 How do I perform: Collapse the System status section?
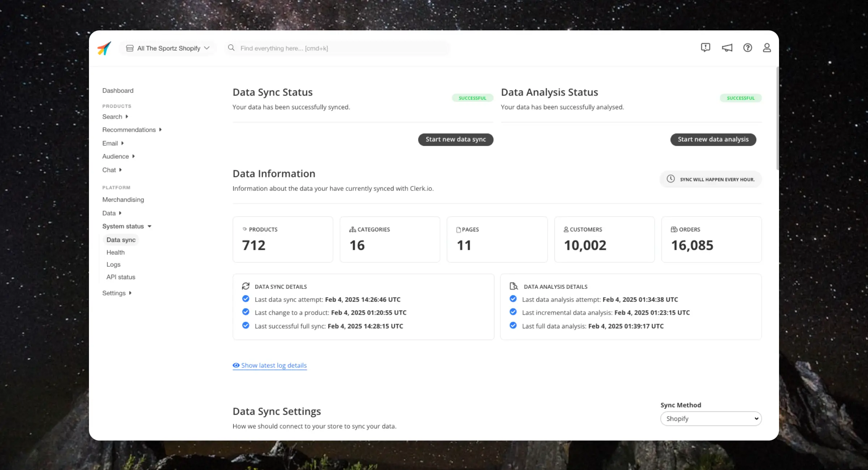click(x=127, y=226)
